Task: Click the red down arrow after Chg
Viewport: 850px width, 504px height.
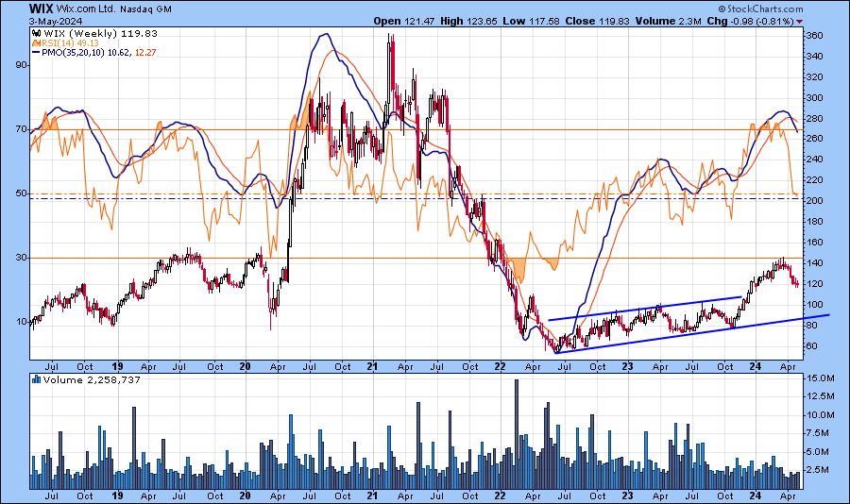Action: click(x=799, y=21)
